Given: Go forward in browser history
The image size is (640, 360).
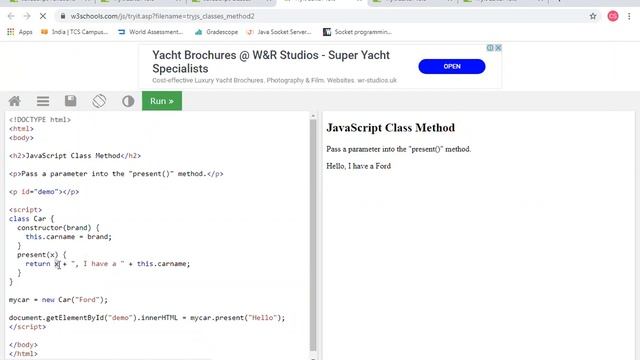Looking at the screenshot, I should click(27, 16).
